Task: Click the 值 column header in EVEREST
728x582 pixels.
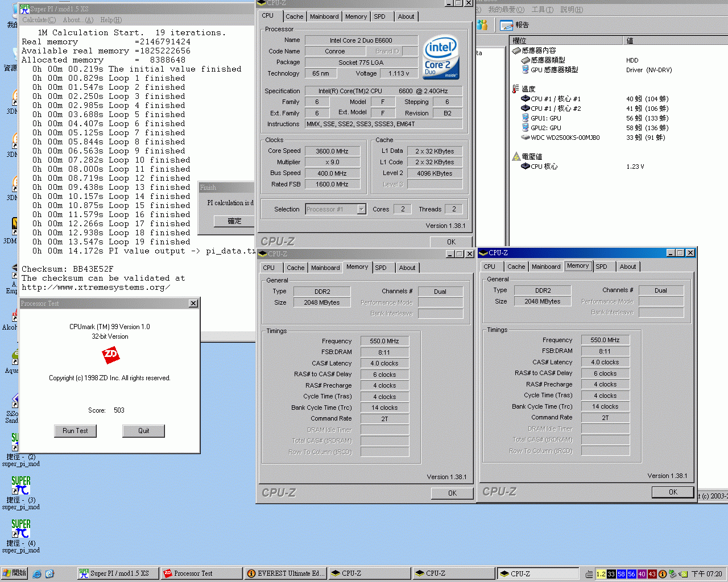Action: point(676,40)
